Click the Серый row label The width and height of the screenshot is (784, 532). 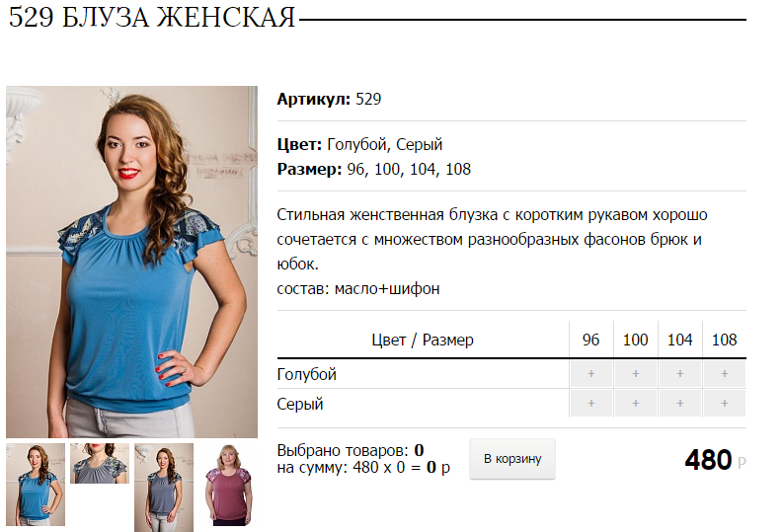click(300, 404)
